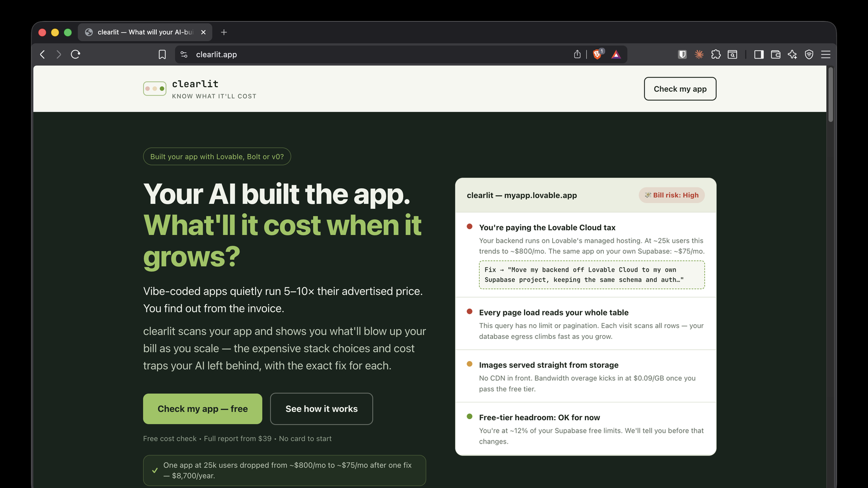Click the "What'll it cost when it grows?" headline
Viewport: 868px width, 488px height.
coord(282,241)
